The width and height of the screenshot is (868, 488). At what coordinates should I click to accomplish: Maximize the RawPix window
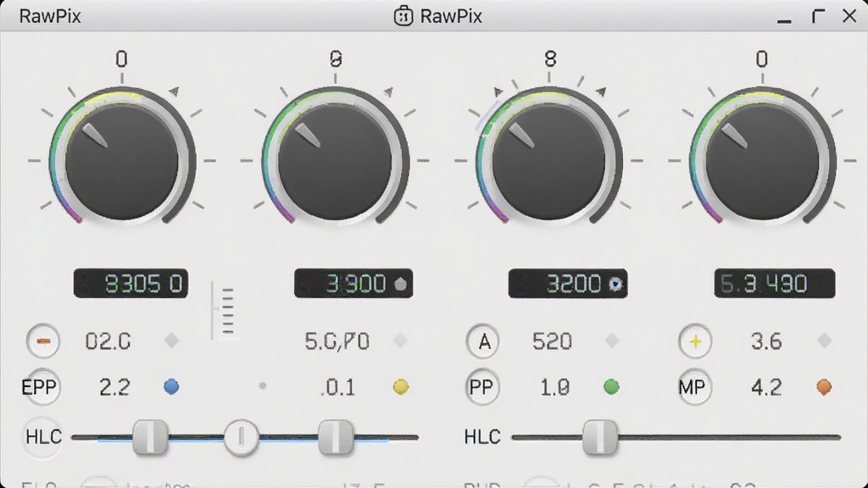(818, 16)
